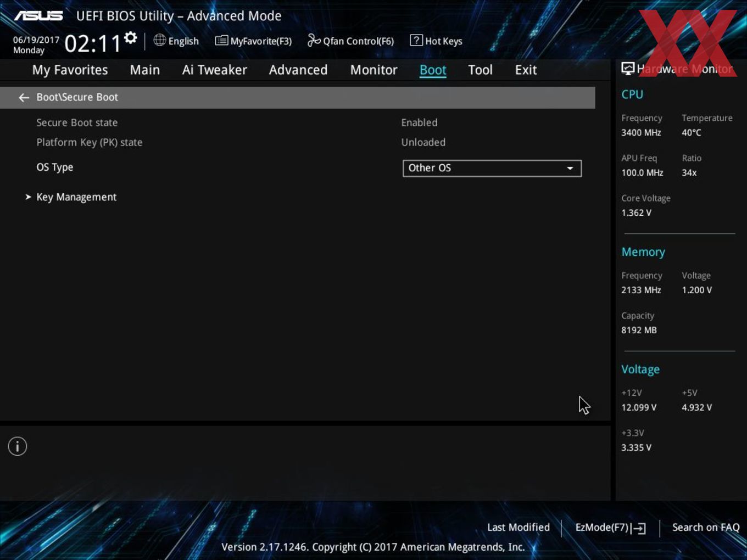Click the English language label
This screenshot has height=560, width=747.
tap(183, 41)
